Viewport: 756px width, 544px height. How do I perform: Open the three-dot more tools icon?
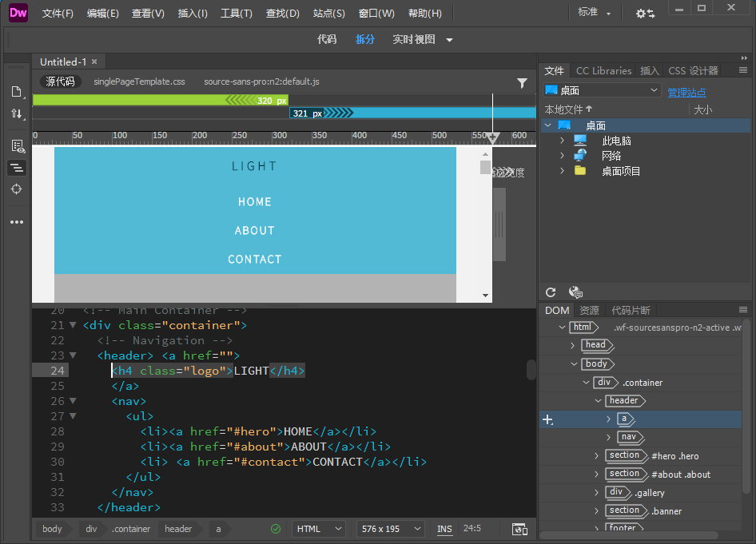pyautogui.click(x=17, y=222)
